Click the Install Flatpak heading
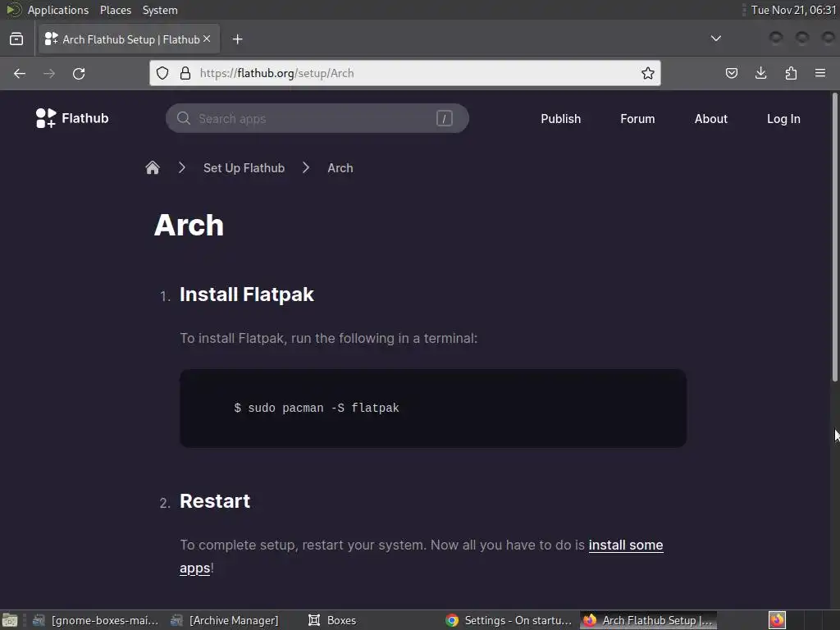The width and height of the screenshot is (840, 630). click(246, 294)
